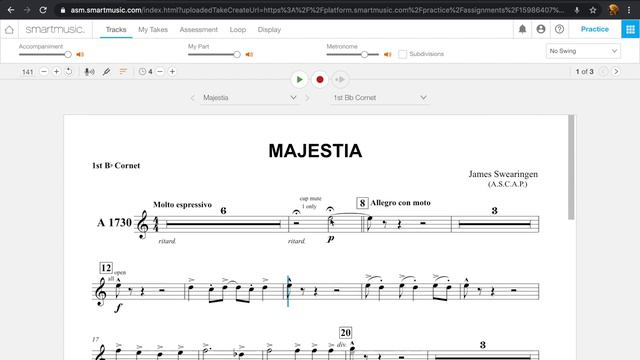Open the help question mark icon
This screenshot has height=360, width=640.
(559, 29)
